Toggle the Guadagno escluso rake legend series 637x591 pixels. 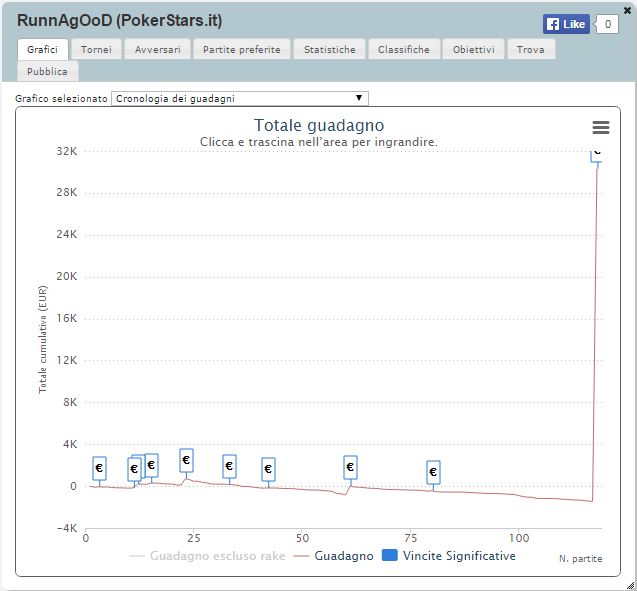coord(207,556)
